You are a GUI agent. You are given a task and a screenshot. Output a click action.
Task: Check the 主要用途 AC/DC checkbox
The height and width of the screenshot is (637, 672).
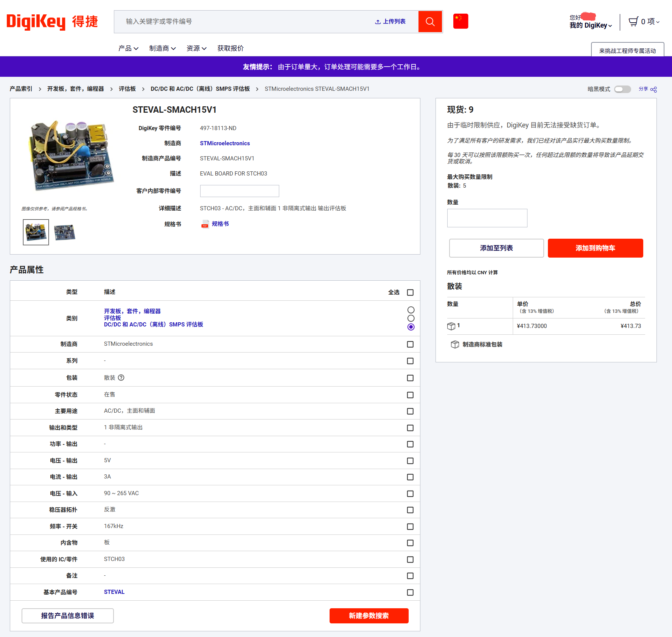click(x=410, y=411)
